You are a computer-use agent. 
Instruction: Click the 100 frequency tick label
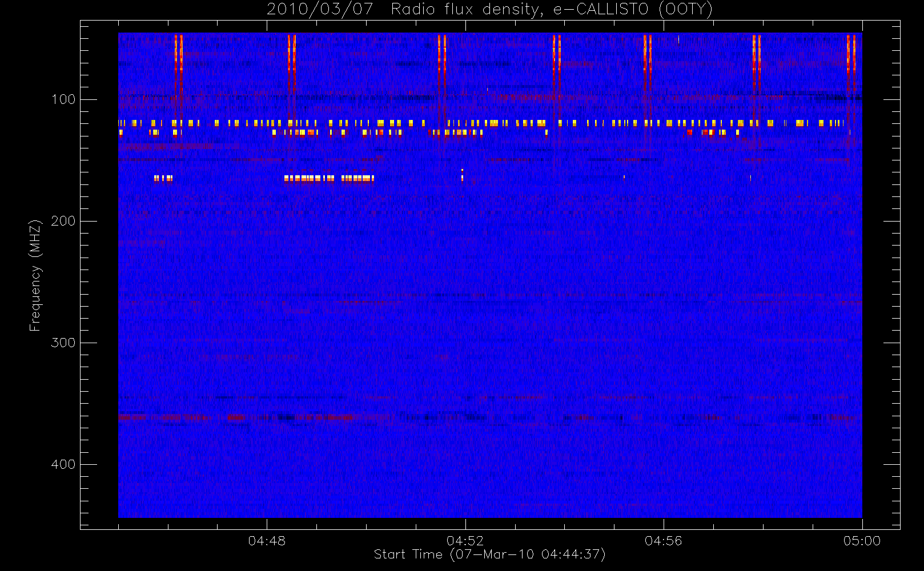[x=63, y=99]
